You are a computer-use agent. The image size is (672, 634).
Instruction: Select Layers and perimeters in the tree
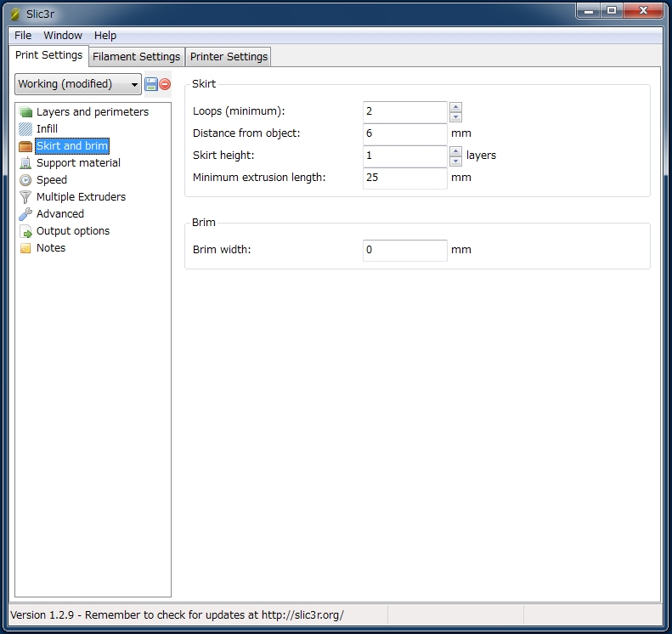click(x=93, y=112)
